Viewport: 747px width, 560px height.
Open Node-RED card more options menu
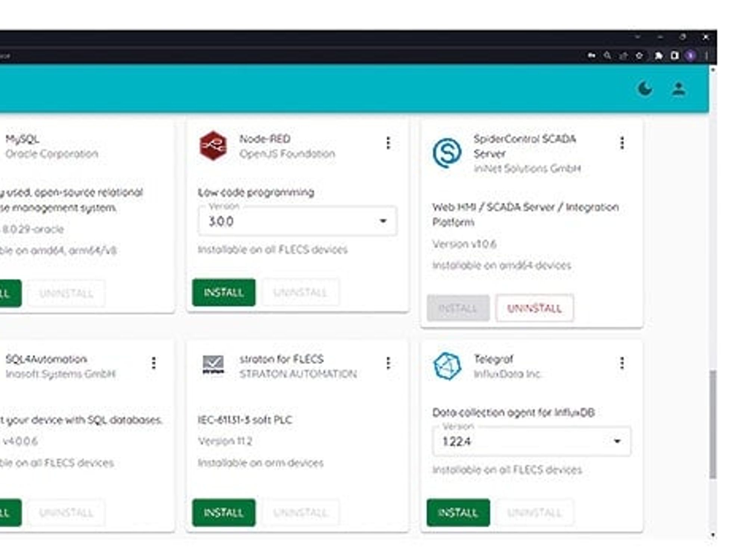tap(388, 143)
